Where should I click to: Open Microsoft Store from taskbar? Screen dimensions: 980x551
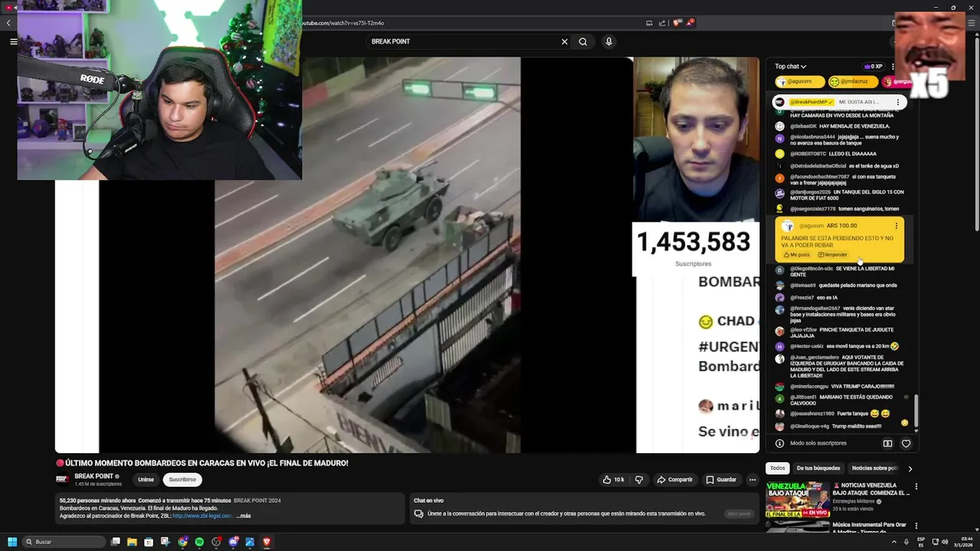coord(149,542)
